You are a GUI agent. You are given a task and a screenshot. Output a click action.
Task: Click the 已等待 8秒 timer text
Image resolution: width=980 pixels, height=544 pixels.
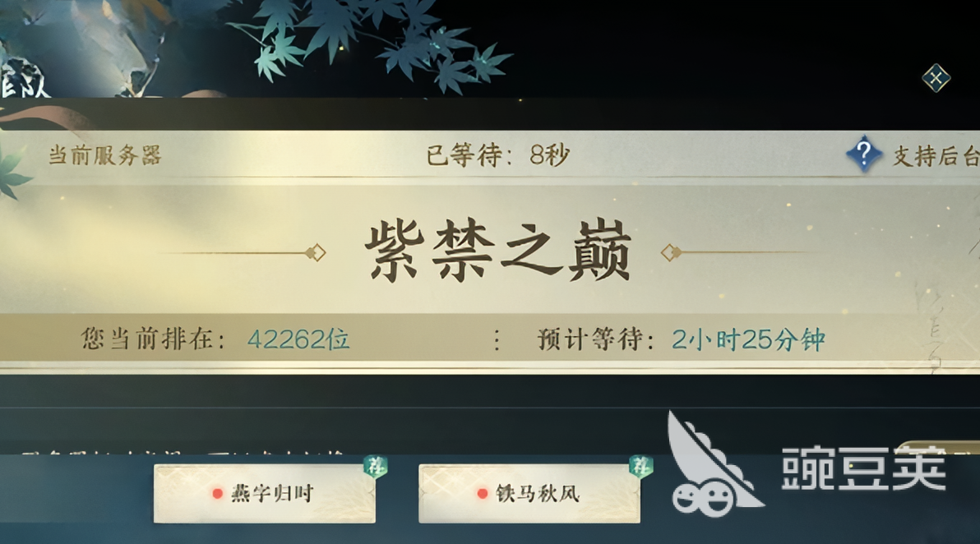(497, 154)
